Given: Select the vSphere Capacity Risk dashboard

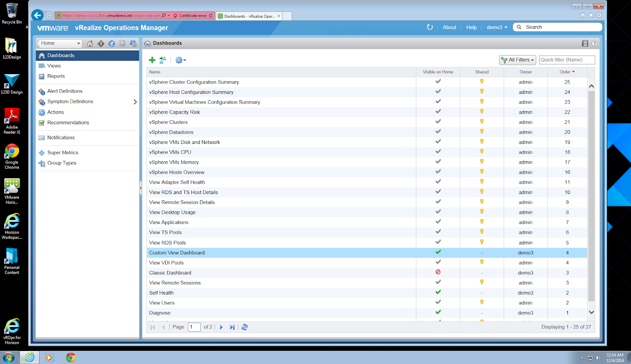Looking at the screenshot, I should pyautogui.click(x=367, y=112).
